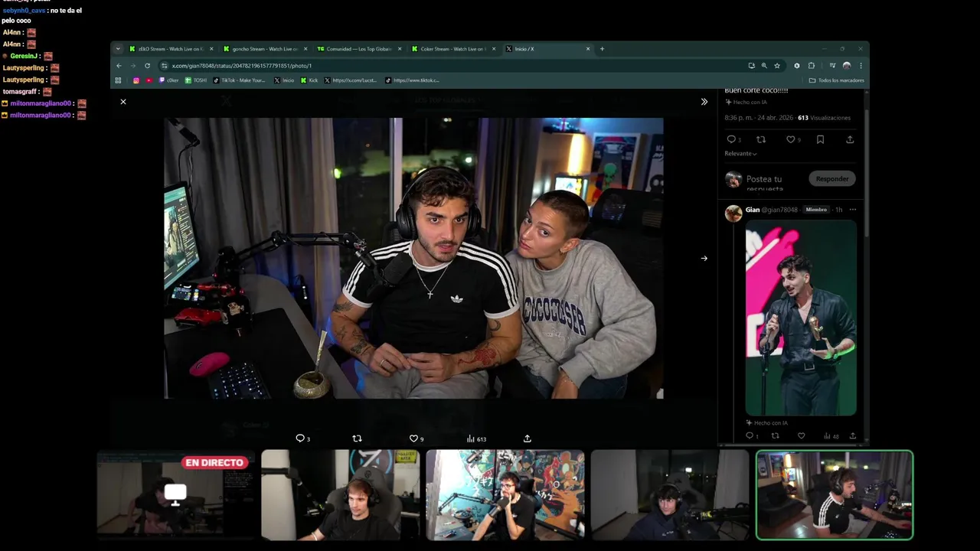Toggle like heart on Gian's reply

pyautogui.click(x=801, y=435)
